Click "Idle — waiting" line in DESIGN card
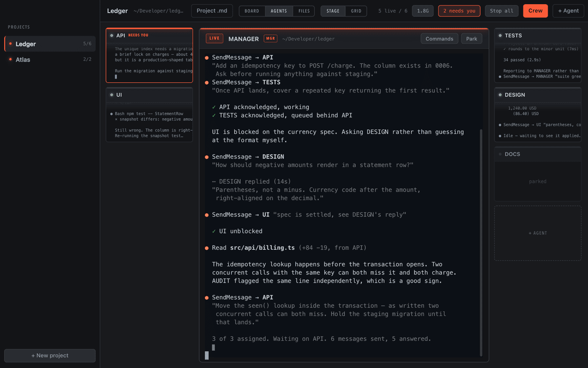The image size is (588, 368). click(542, 136)
